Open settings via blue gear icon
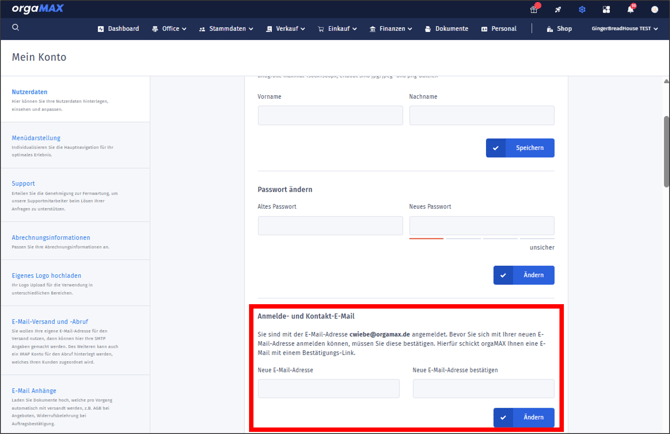This screenshot has height=434, width=670. pyautogui.click(x=582, y=9)
